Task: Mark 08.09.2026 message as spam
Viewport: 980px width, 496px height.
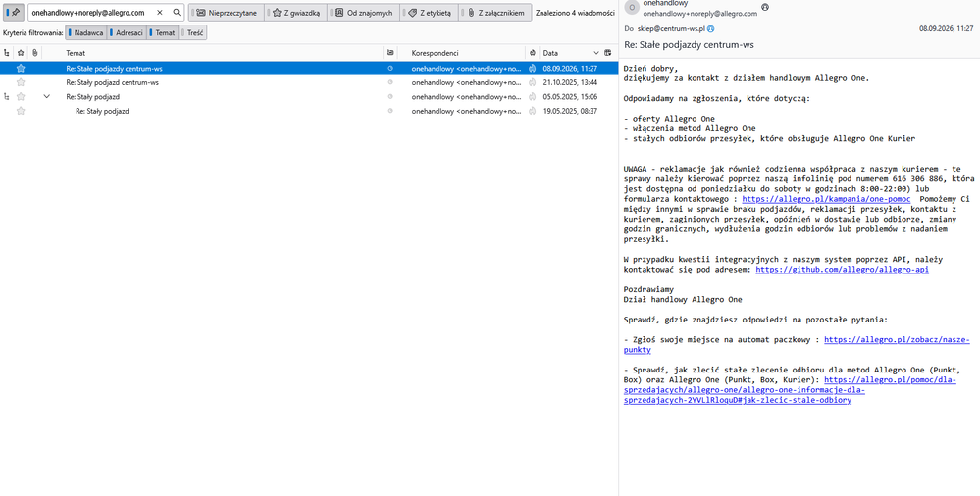Action: point(532,68)
